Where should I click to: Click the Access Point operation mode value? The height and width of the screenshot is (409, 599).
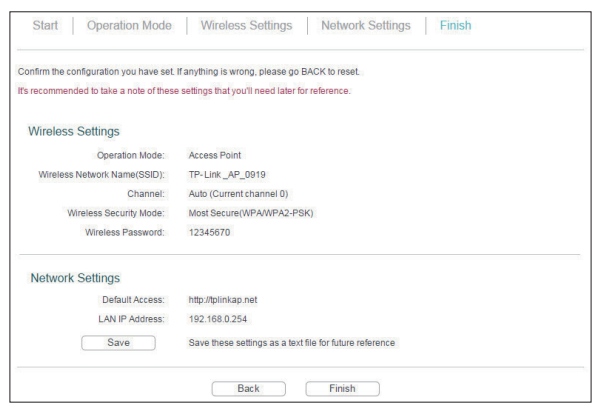click(215, 155)
